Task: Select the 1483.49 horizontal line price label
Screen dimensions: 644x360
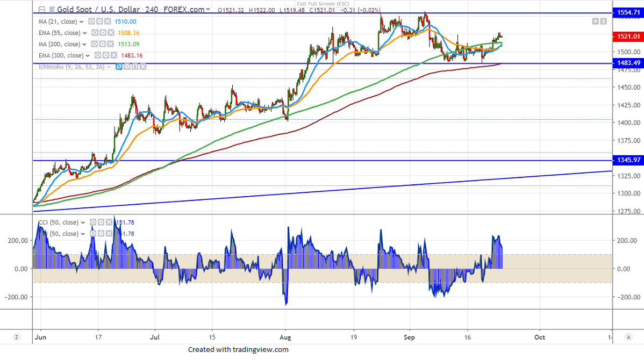Action: [x=628, y=63]
